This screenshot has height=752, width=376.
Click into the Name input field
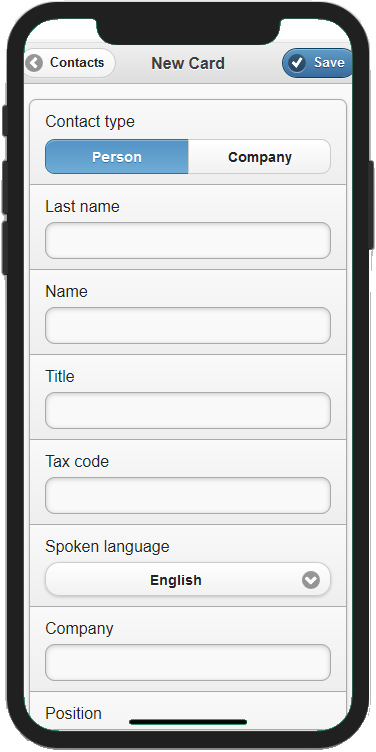coord(188,325)
